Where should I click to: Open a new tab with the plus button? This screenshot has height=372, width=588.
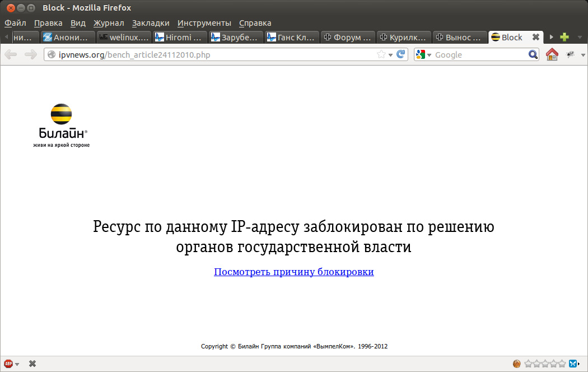564,37
